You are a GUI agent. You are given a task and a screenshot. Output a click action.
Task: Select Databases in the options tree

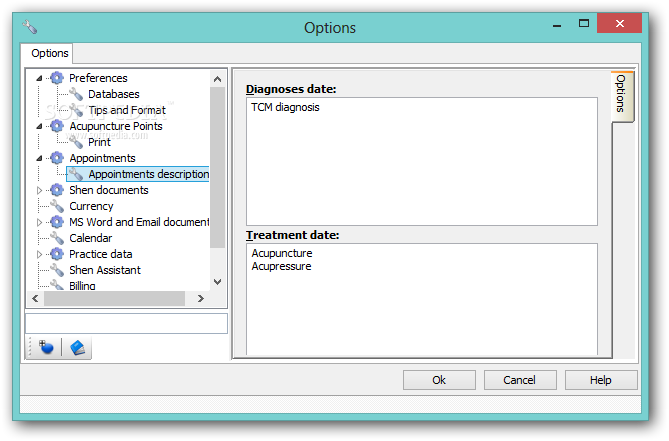point(113,94)
